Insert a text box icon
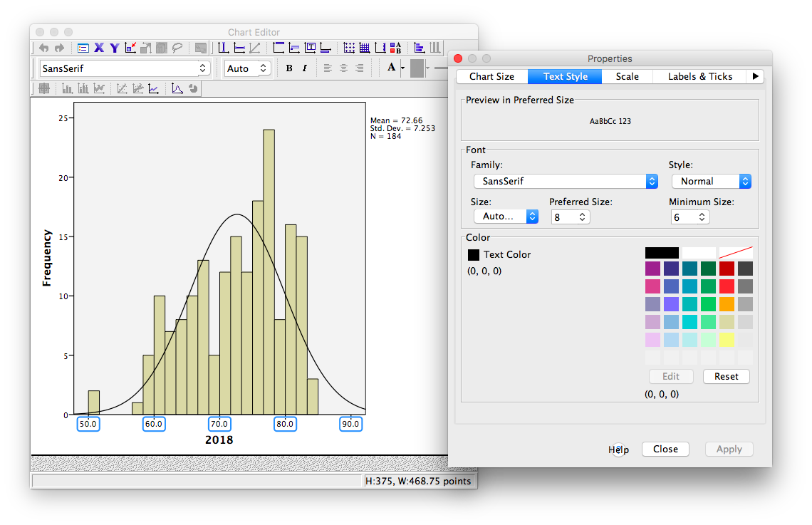 [x=310, y=48]
